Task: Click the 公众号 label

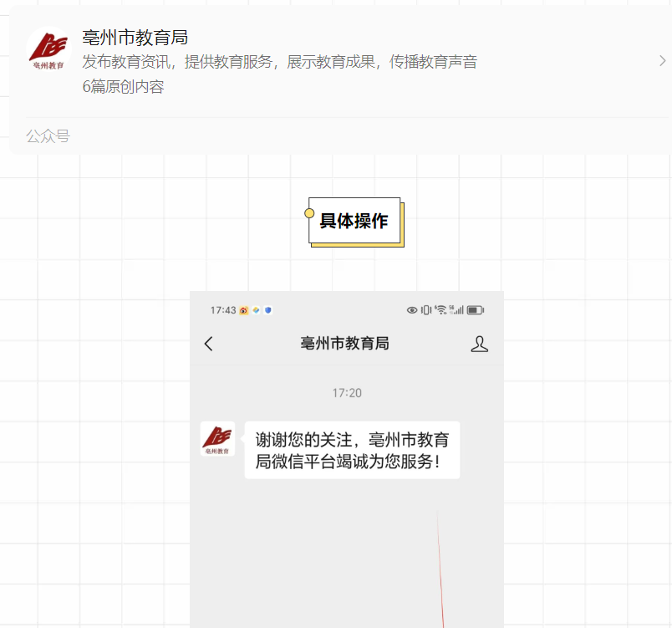Action: (x=48, y=136)
